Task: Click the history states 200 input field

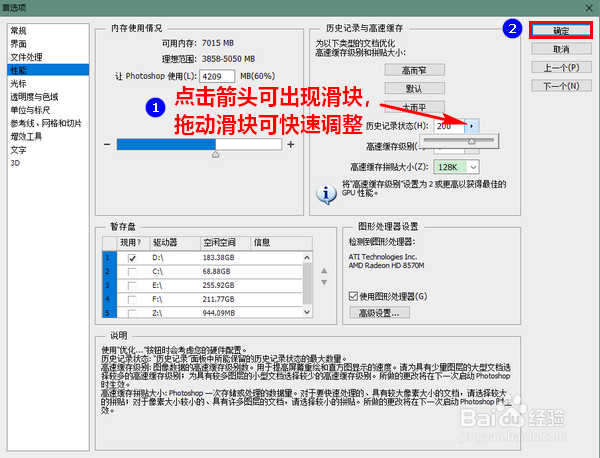Action: click(x=449, y=126)
